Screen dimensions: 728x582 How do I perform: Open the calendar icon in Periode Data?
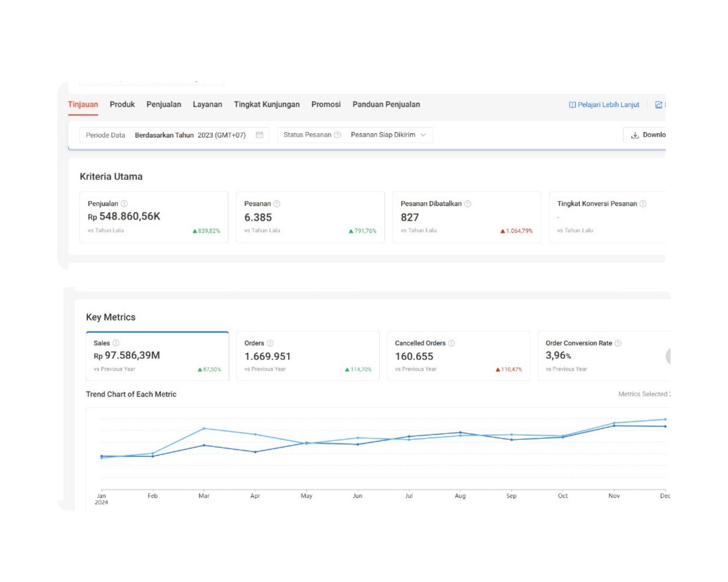coord(259,135)
